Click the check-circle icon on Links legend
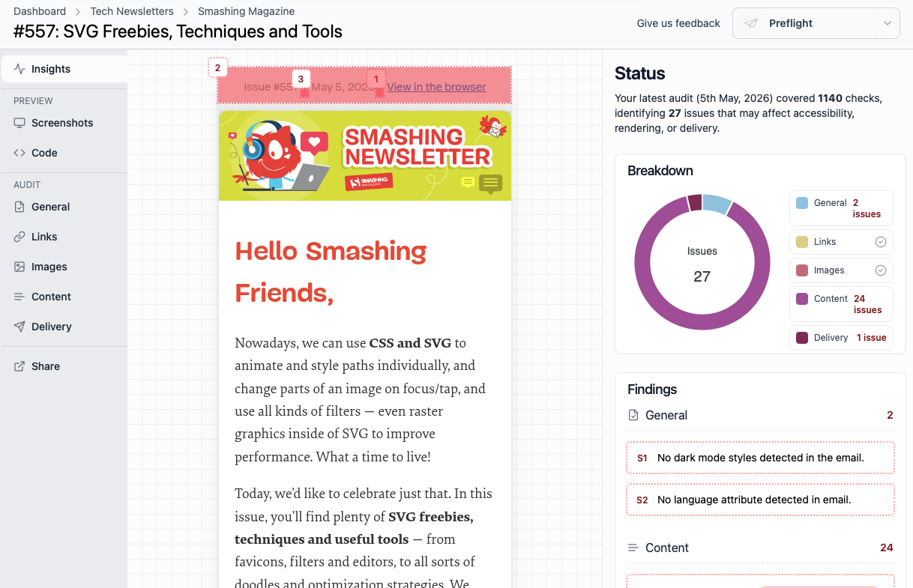This screenshot has height=588, width=913. [x=881, y=242]
